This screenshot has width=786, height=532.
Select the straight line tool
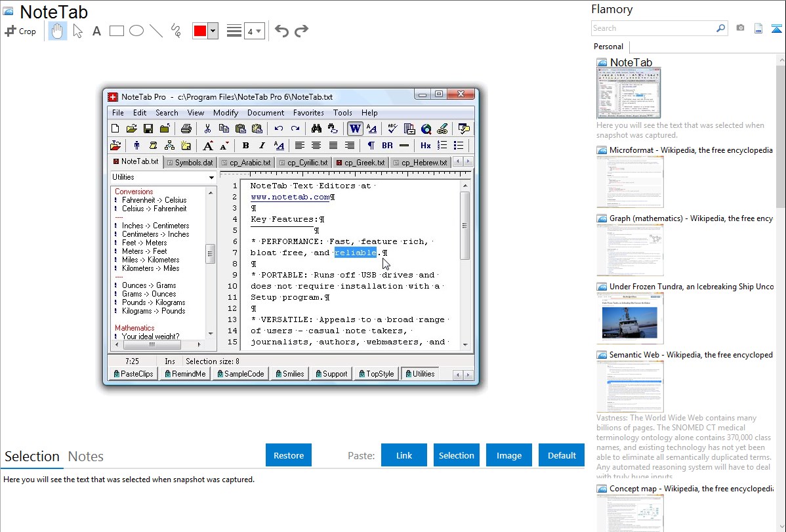tap(155, 31)
